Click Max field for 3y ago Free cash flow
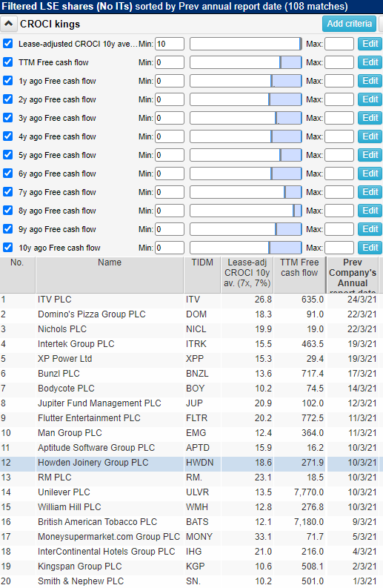Viewport: 383px width, 588px height. [339, 118]
